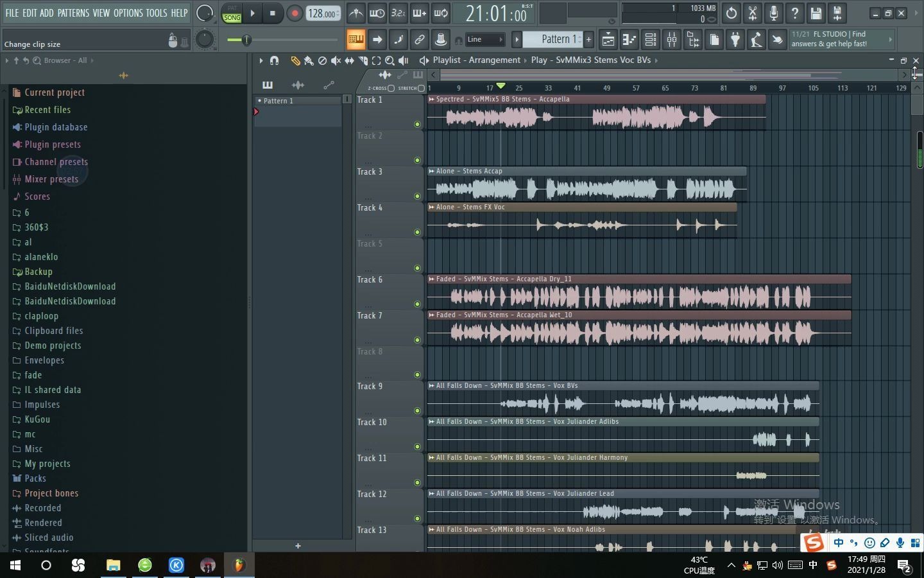924x578 pixels.
Task: Toggle the Z-CROSS option
Action: pyautogui.click(x=391, y=88)
